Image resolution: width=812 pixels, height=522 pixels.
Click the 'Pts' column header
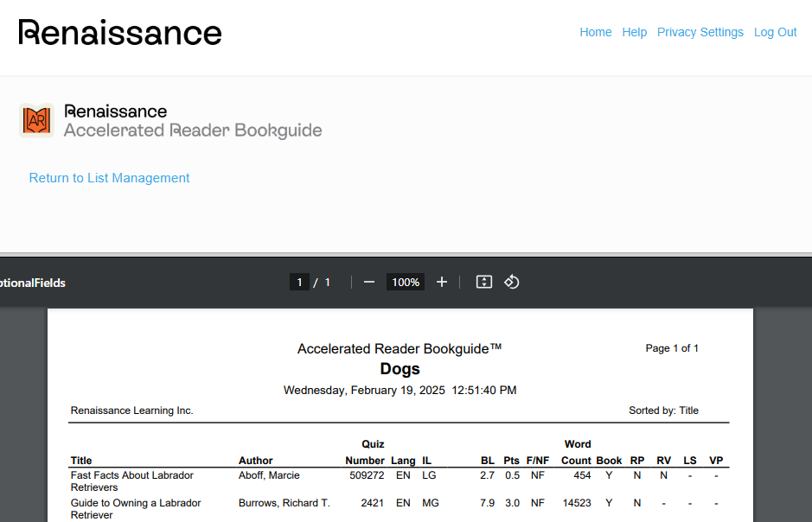tap(511, 461)
